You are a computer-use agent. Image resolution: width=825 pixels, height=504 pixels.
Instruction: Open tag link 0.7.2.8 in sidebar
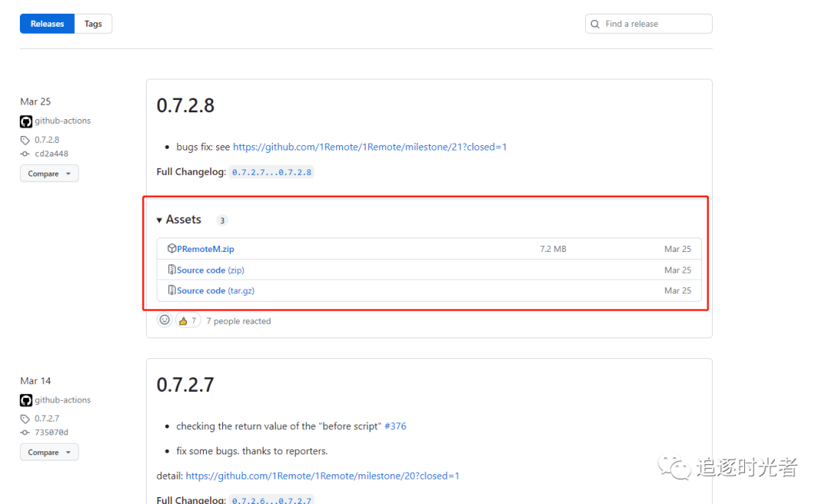pos(47,140)
